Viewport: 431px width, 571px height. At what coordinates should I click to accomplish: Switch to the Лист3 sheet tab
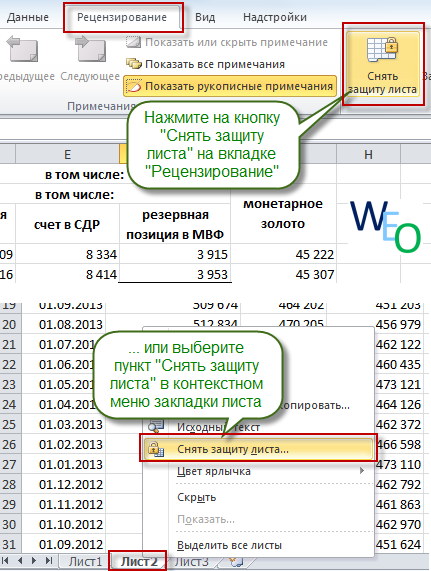point(192,562)
